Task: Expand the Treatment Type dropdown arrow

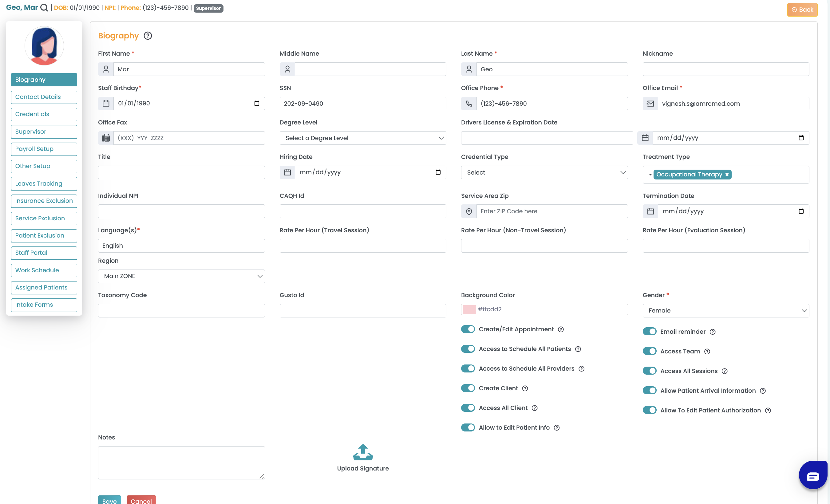Action: pos(650,175)
